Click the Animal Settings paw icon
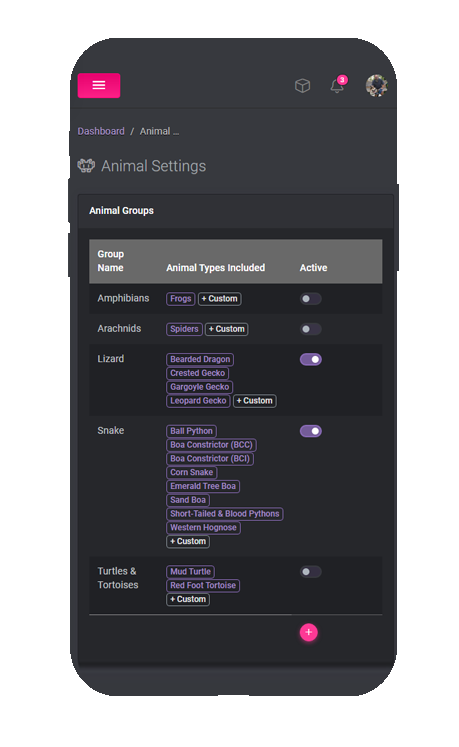The height and width of the screenshot is (747, 459). click(x=86, y=166)
